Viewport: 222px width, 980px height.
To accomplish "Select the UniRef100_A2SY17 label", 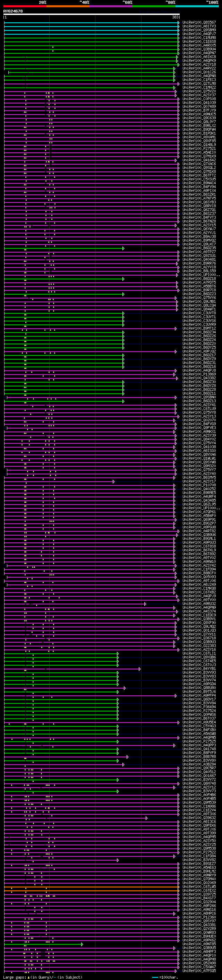I will (199, 481).
